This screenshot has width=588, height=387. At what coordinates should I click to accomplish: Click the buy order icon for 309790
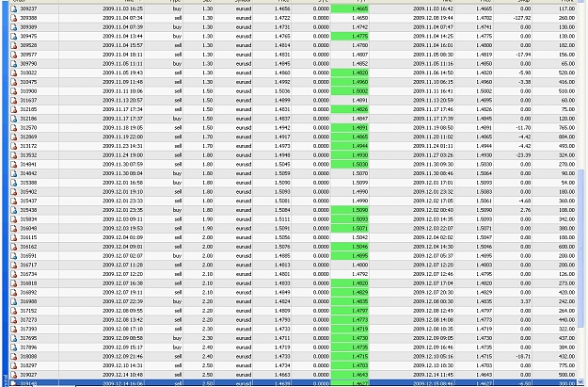[x=13, y=64]
